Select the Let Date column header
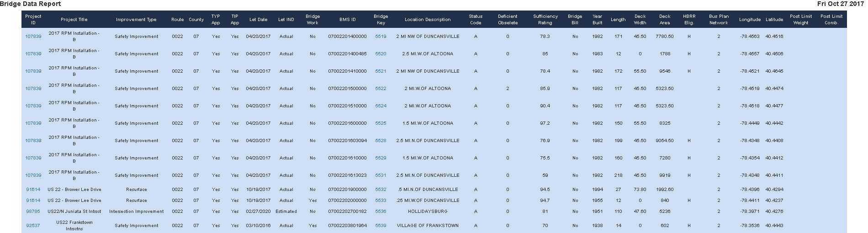 [x=258, y=20]
